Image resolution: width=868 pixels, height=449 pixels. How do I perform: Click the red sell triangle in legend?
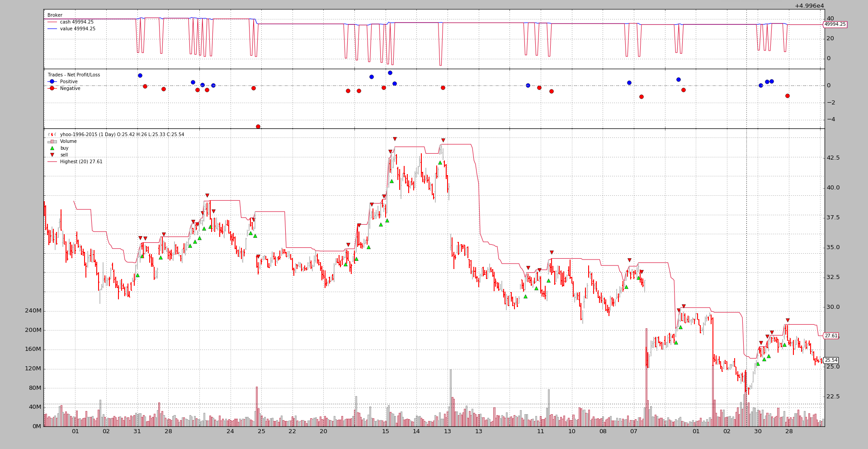(52, 155)
